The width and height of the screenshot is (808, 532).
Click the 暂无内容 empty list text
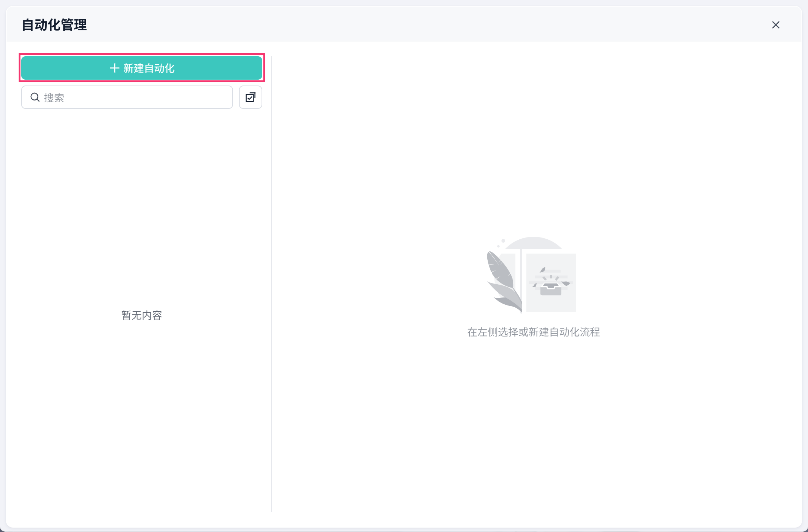coord(142,315)
